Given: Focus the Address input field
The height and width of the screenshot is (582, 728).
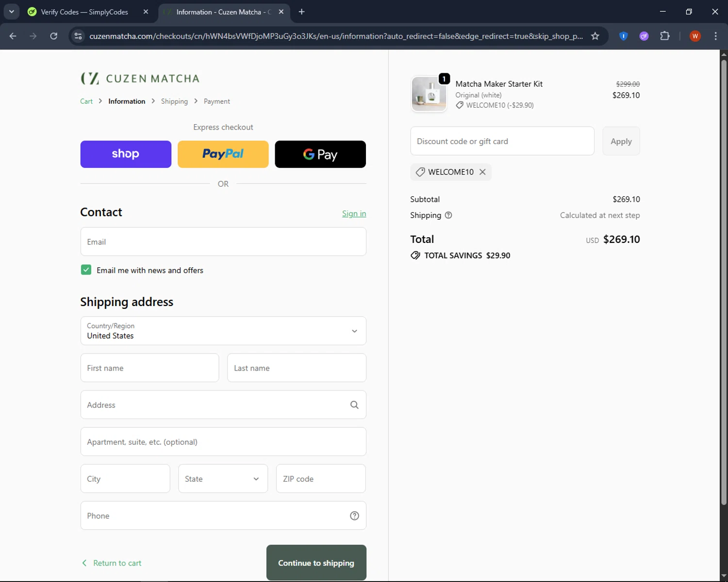Looking at the screenshot, I should coord(223,404).
